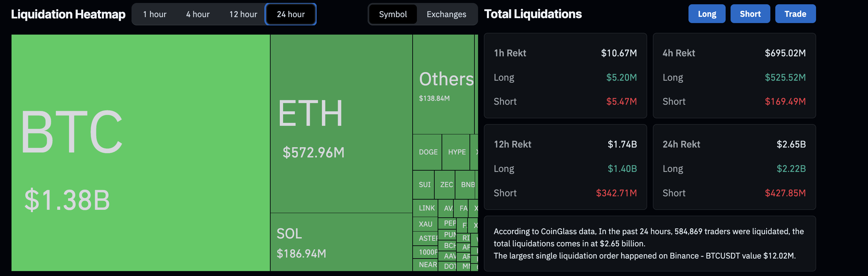Select the 4 hour timeframe tab
Image resolution: width=868 pixels, height=276 pixels.
tap(198, 14)
